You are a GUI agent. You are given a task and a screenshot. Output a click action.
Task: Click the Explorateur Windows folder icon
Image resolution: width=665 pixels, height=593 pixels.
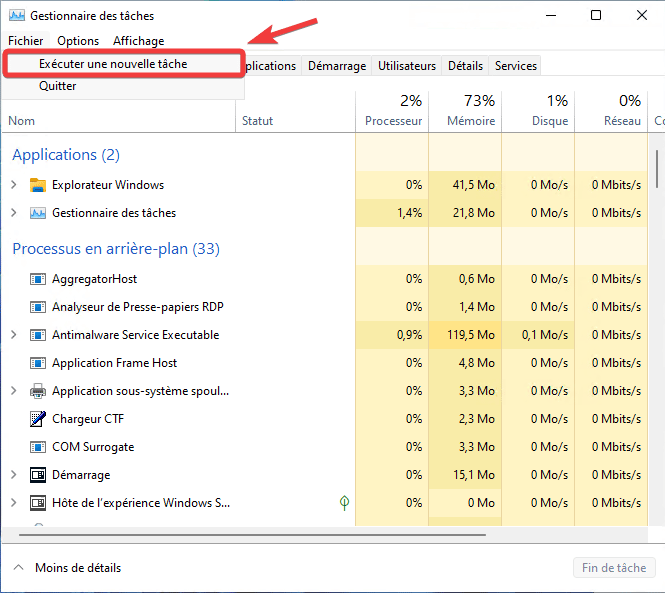38,185
